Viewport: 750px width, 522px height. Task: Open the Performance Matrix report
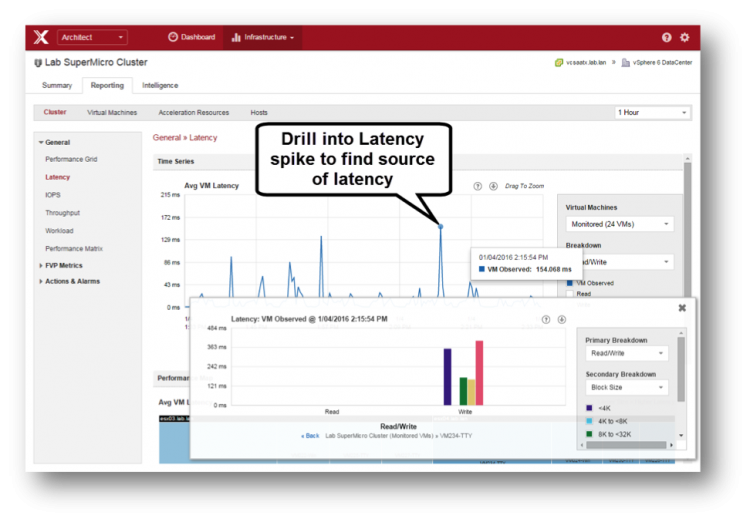pyautogui.click(x=74, y=249)
